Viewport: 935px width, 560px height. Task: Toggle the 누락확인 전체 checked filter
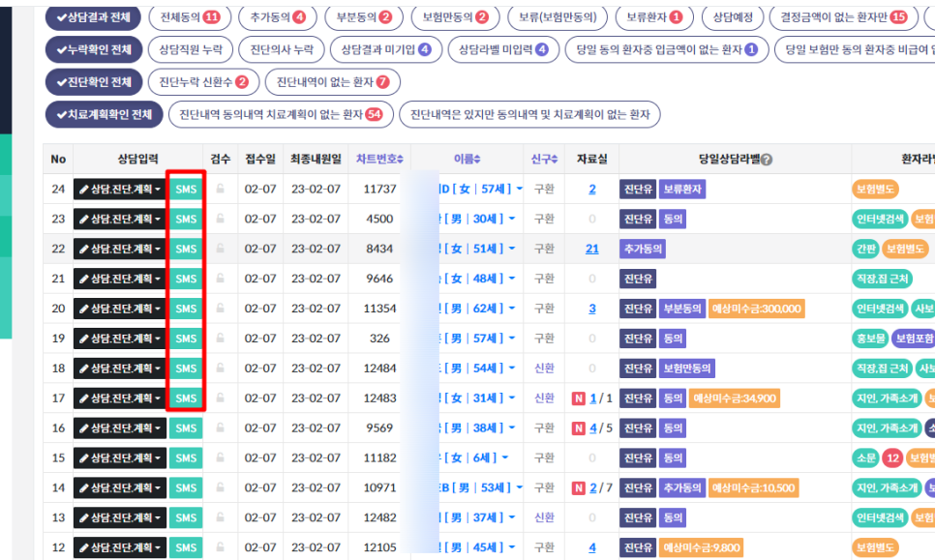[94, 49]
